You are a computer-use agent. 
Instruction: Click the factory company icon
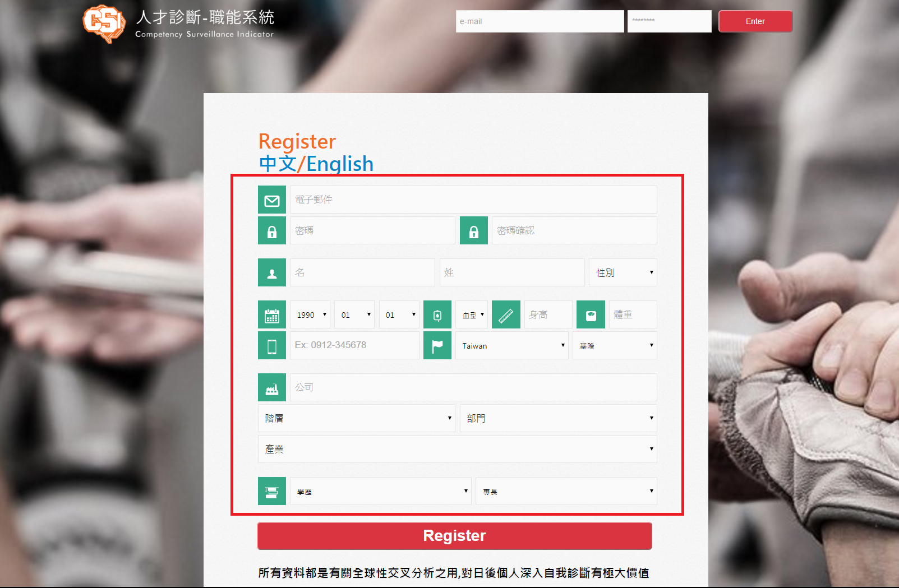[272, 388]
